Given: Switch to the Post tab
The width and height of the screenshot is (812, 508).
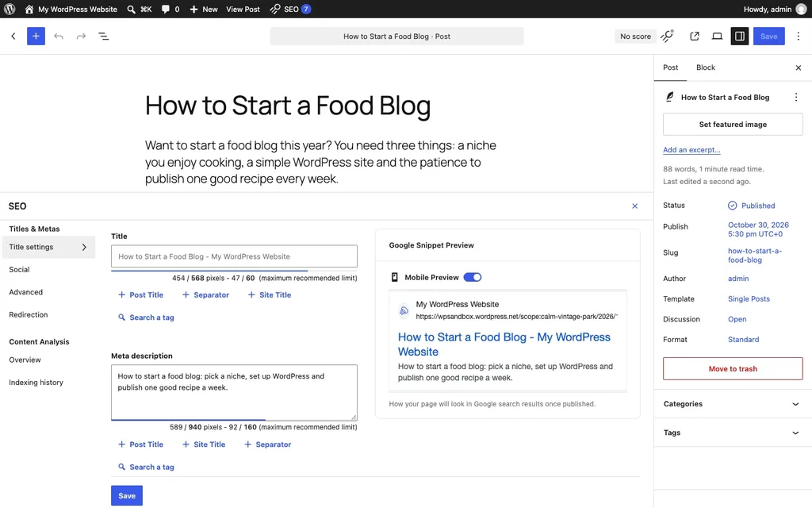Looking at the screenshot, I should click(x=670, y=67).
